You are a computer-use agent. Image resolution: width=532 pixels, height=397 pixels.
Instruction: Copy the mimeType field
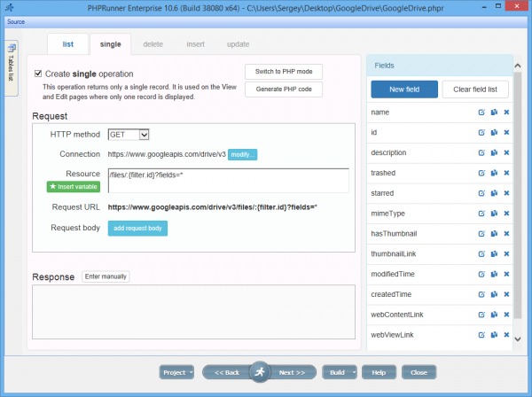(494, 214)
